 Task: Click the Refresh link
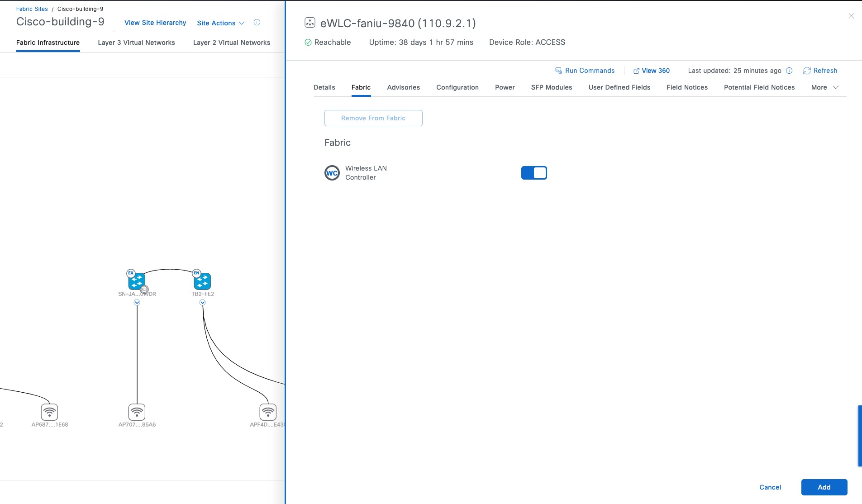click(x=820, y=71)
